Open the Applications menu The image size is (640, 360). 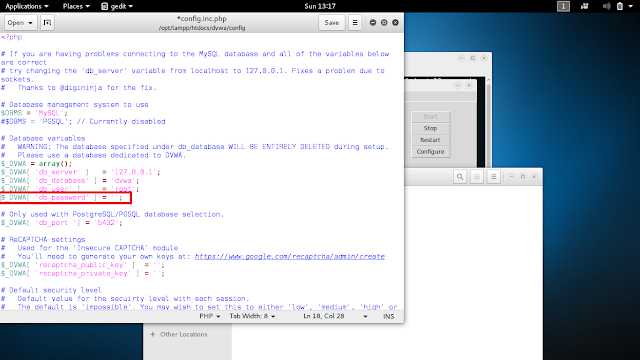pos(27,6)
